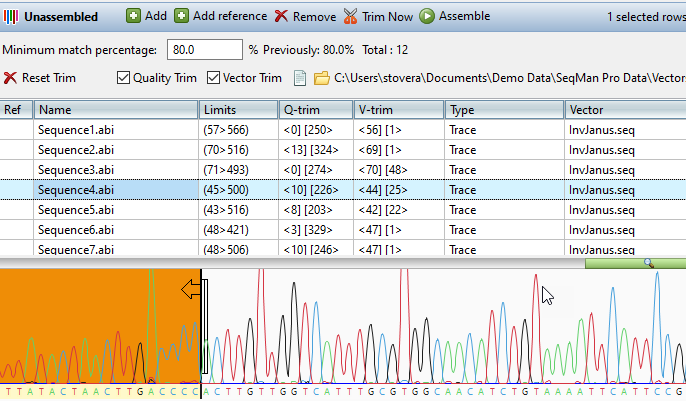Click the Type column header
686x401 pixels.
coord(503,110)
